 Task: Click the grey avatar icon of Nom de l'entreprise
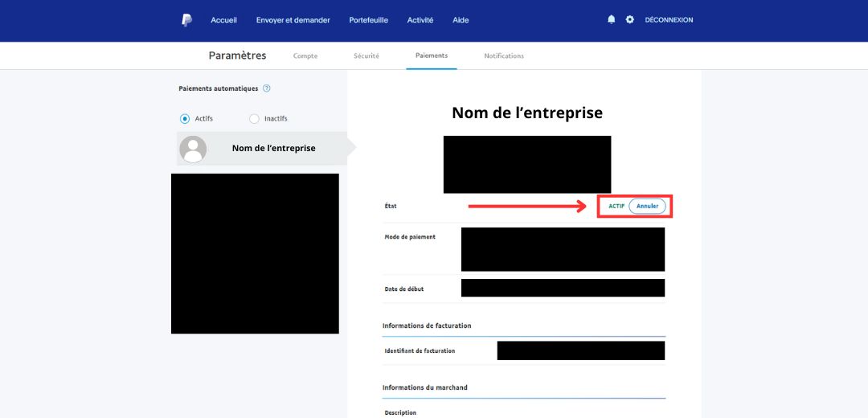tap(193, 149)
